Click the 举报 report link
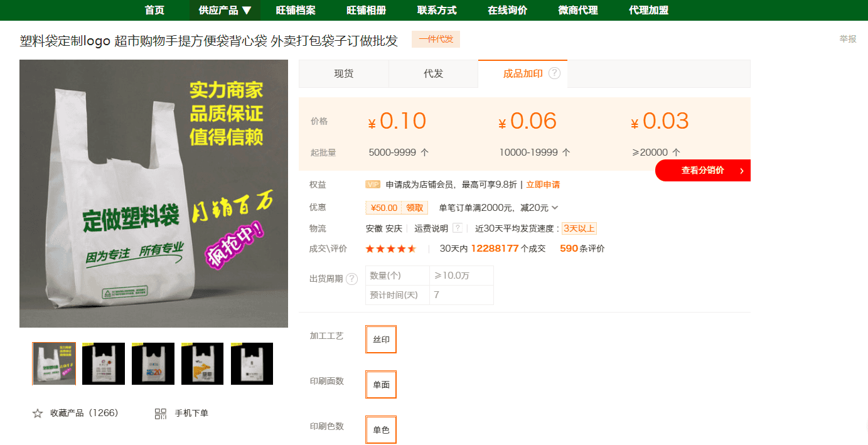Viewport: 868px width, 445px height. 848,39
